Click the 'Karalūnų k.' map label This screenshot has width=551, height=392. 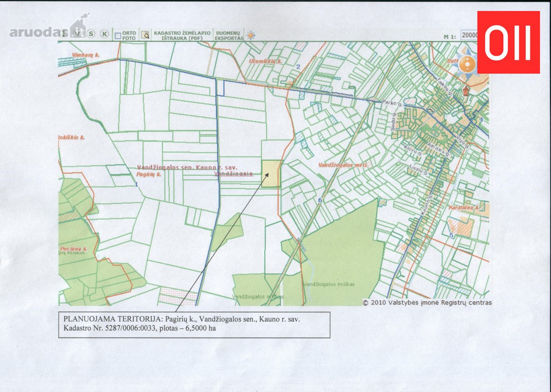click(x=464, y=208)
